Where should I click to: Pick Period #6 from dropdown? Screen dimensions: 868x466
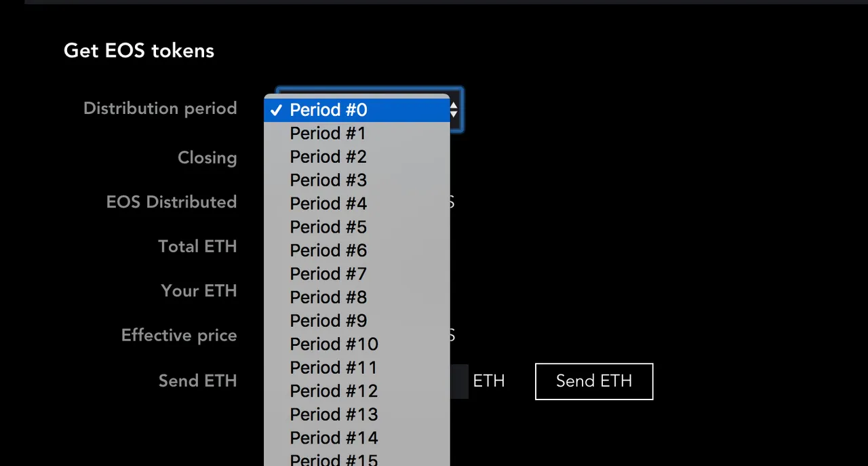(x=328, y=250)
